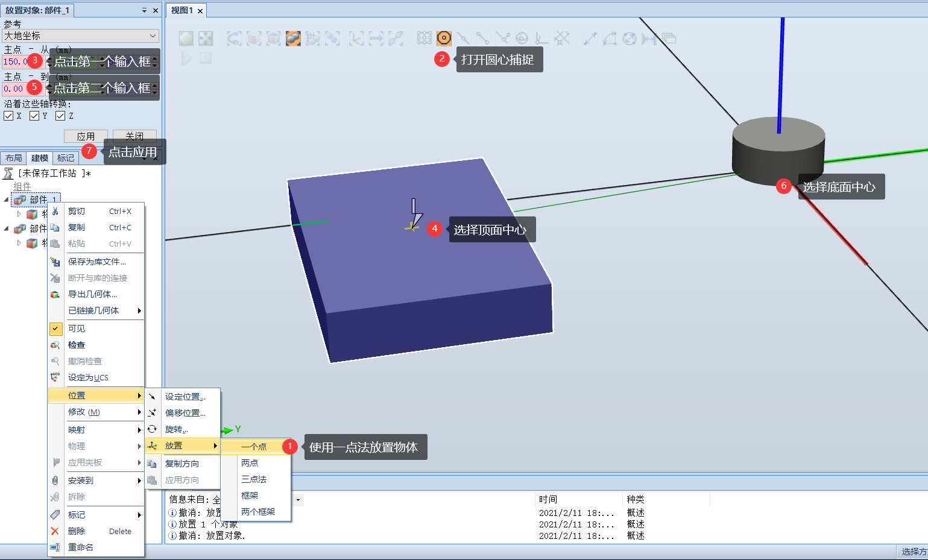Click the 应用 button
Viewport: 928px width, 560px height.
coord(86,136)
